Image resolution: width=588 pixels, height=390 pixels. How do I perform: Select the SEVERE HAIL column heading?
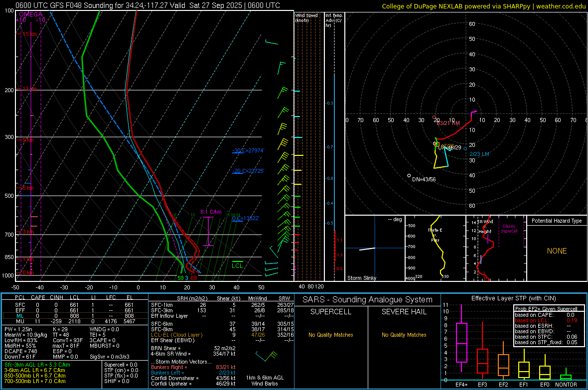[x=404, y=312]
